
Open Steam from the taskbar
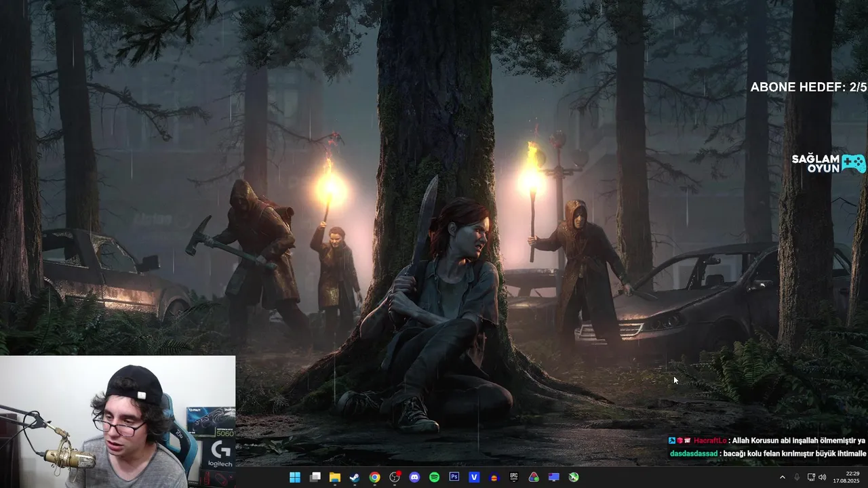pos(355,477)
